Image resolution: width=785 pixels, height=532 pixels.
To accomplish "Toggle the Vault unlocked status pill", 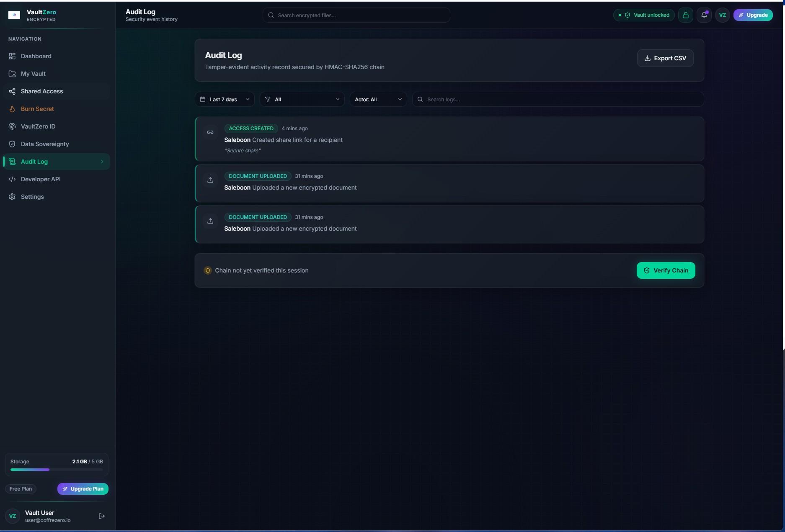I will (644, 15).
